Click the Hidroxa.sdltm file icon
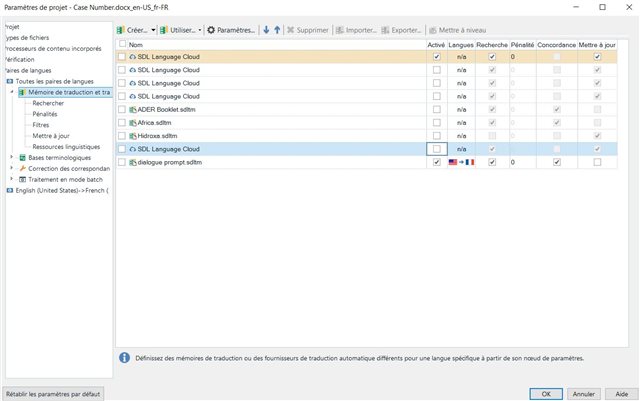 click(133, 136)
